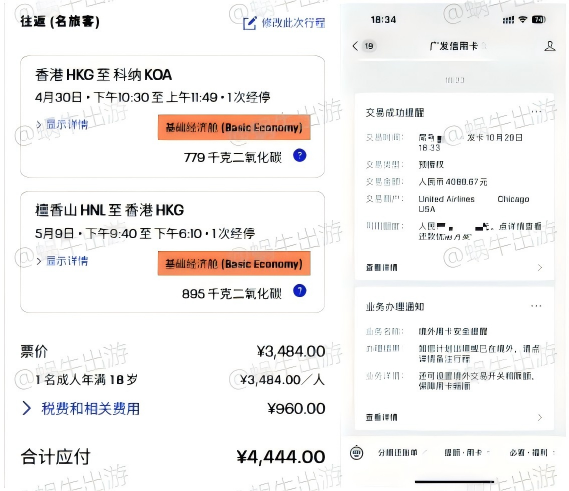569x491 pixels.
Task: Click the 4月30日 departure time line
Action: pos(152,97)
